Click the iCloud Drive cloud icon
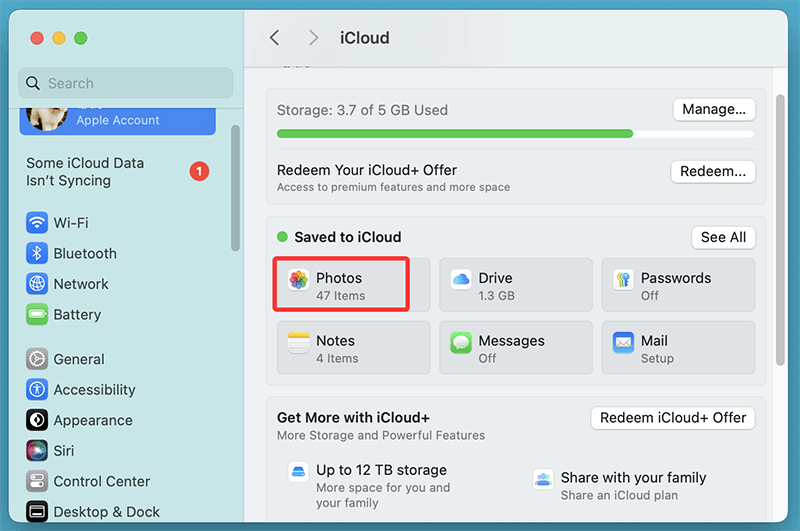The height and width of the screenshot is (531, 800). coord(461,280)
